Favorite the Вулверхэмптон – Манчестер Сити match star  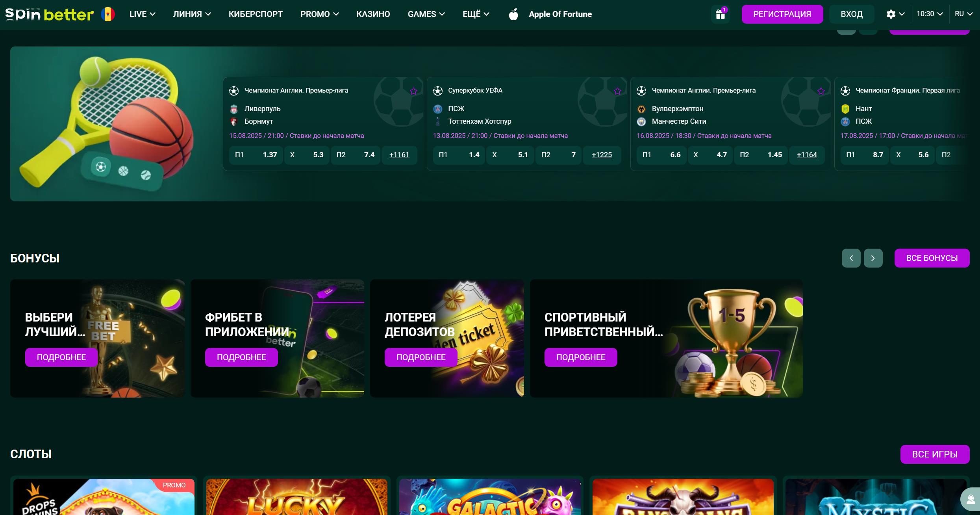coord(821,91)
